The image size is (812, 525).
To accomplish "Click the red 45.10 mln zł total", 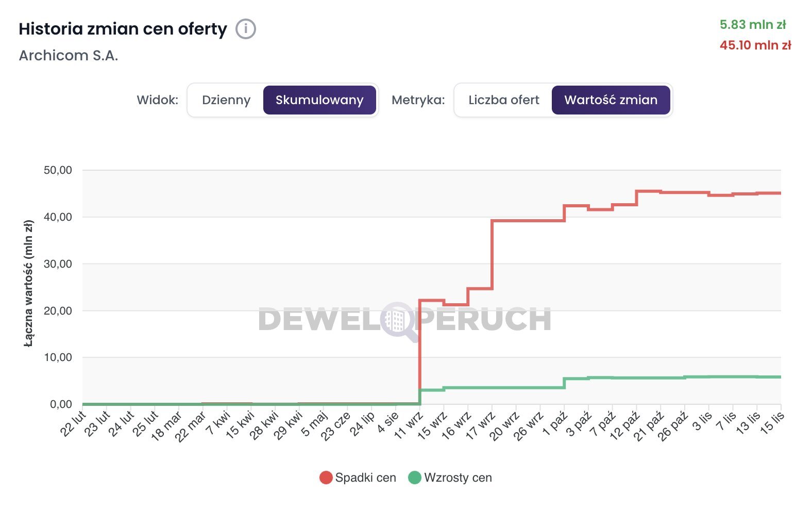I will [x=755, y=45].
